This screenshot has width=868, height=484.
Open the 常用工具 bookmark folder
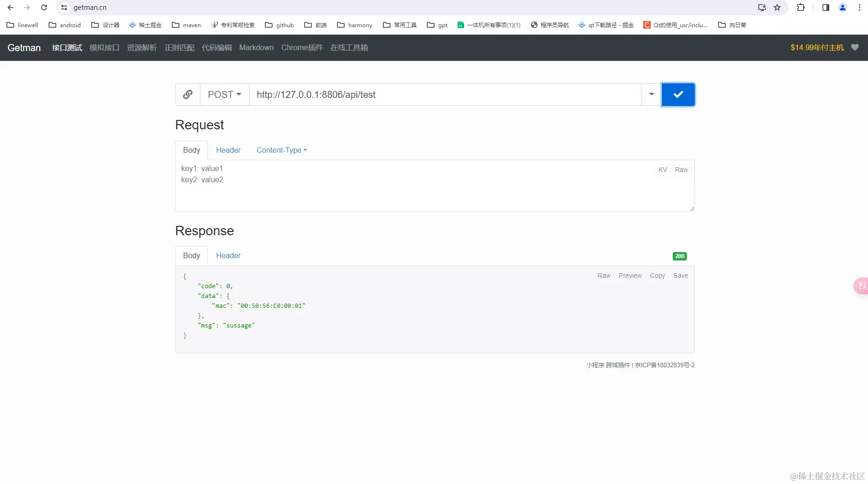tap(400, 25)
